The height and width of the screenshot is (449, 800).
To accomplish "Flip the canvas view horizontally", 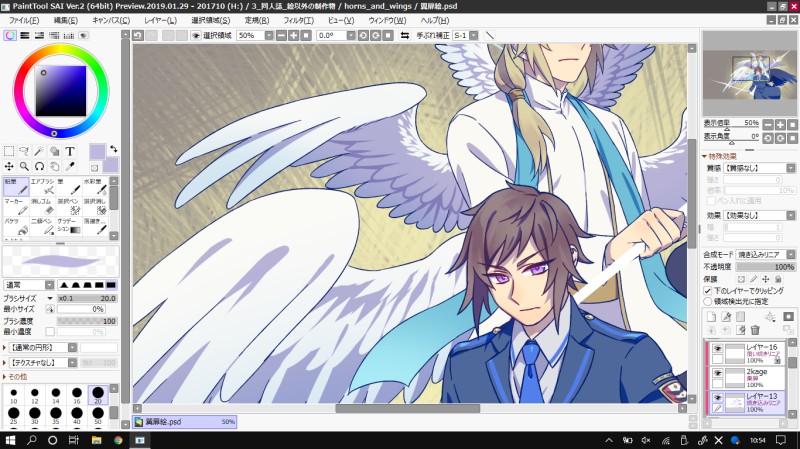I will [405, 35].
